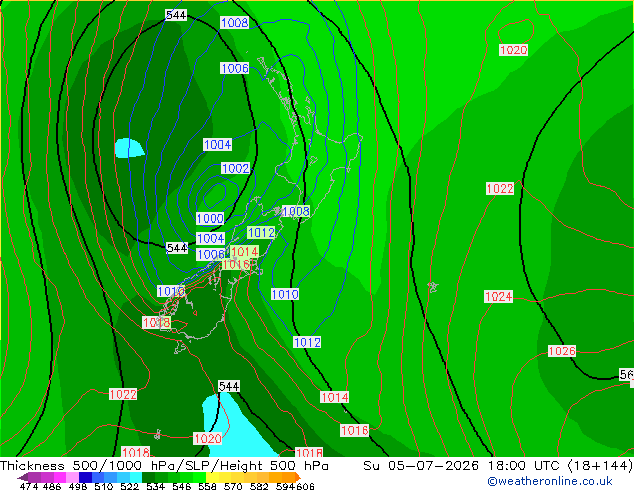
Task: Click the legend value 546
Action: coord(182,486)
